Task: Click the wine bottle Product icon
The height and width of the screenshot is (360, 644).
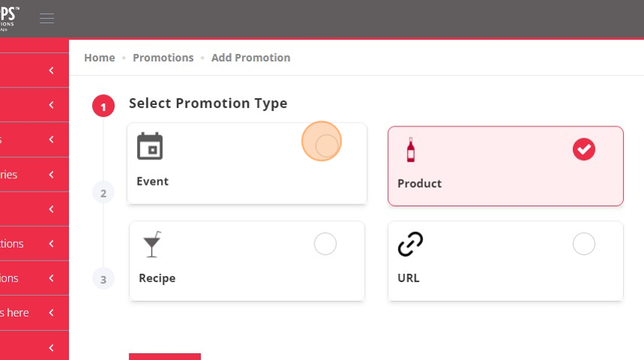Action: point(410,150)
